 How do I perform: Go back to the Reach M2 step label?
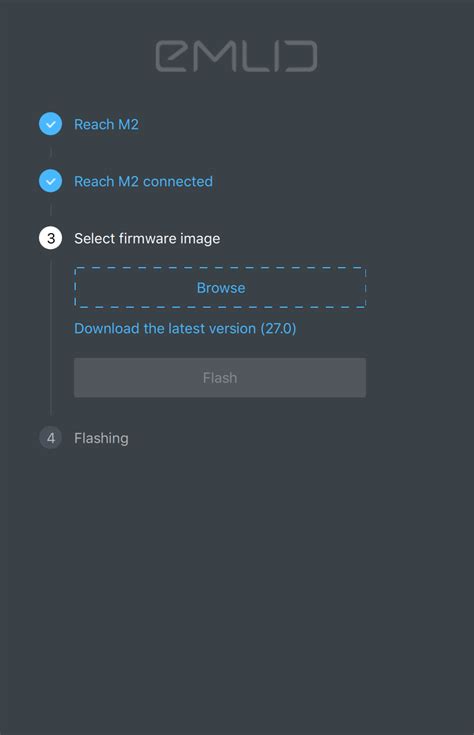106,124
